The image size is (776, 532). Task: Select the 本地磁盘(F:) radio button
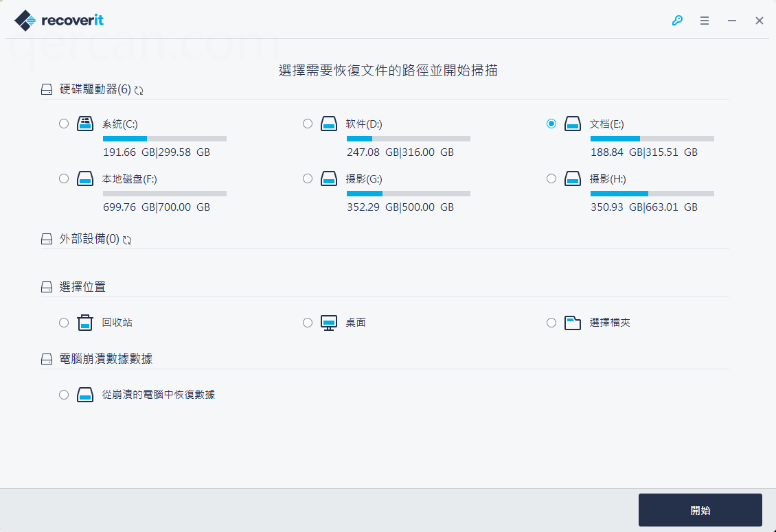coord(64,178)
